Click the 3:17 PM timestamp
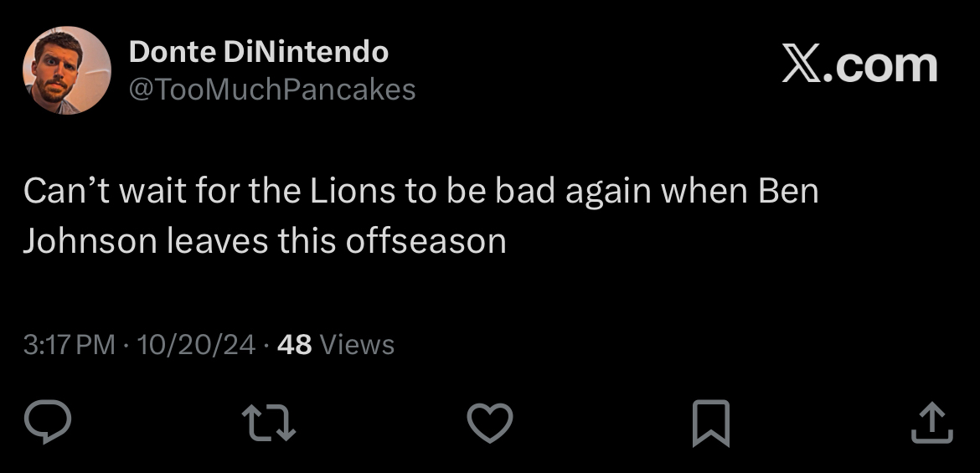980x473 pixels. [x=70, y=344]
